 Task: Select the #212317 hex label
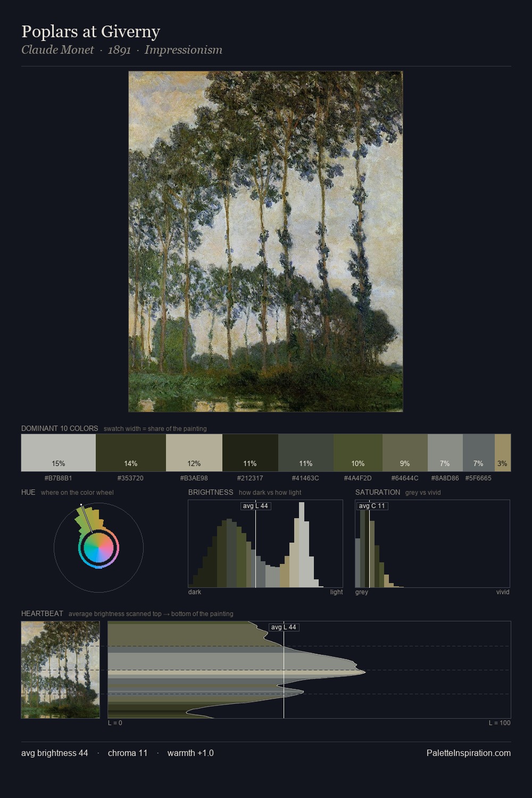(x=250, y=478)
